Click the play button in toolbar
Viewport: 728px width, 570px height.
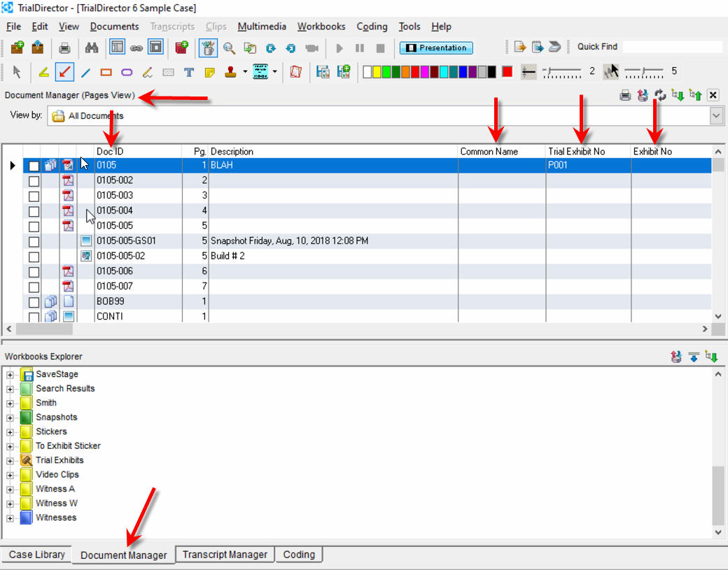[339, 48]
